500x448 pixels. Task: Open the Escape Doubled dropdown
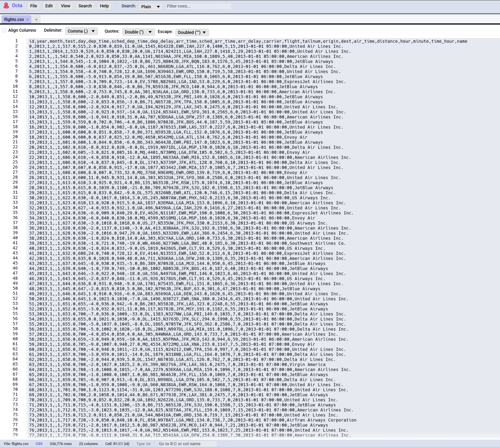point(192,32)
